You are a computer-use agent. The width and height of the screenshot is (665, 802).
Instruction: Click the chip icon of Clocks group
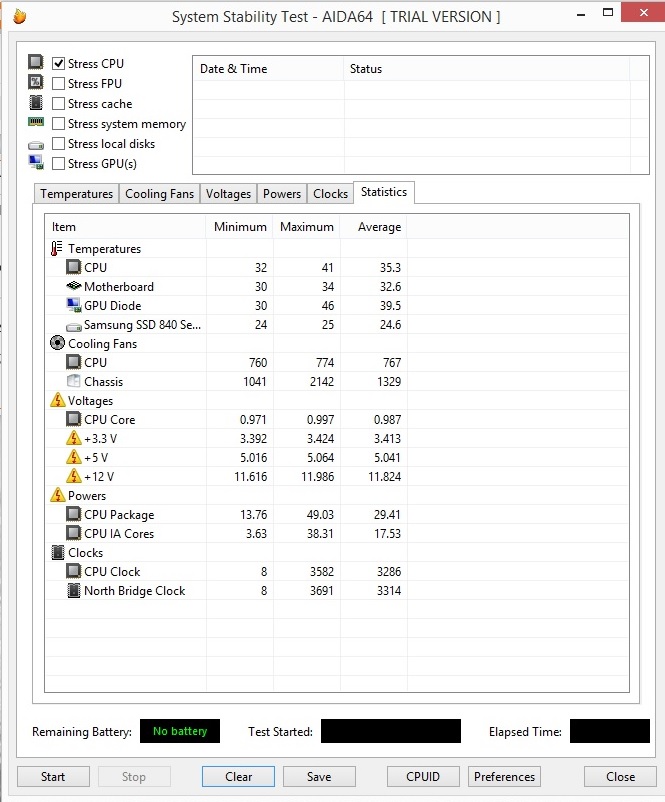tap(58, 552)
